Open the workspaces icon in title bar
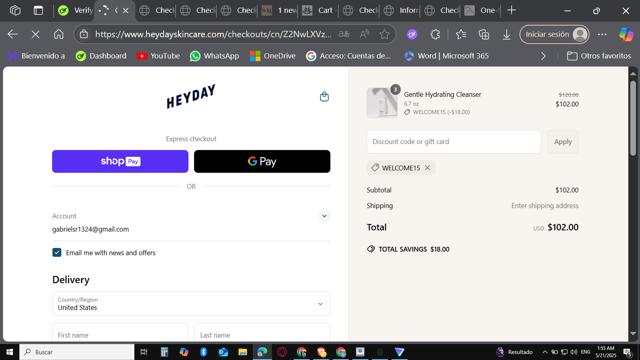 pos(15,10)
